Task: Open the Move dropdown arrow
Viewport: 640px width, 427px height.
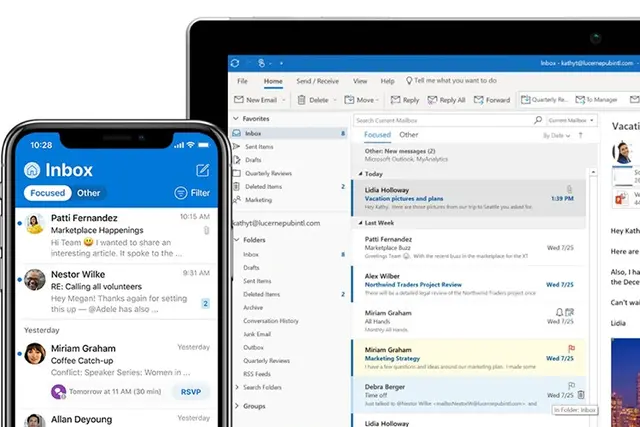Action: click(378, 100)
